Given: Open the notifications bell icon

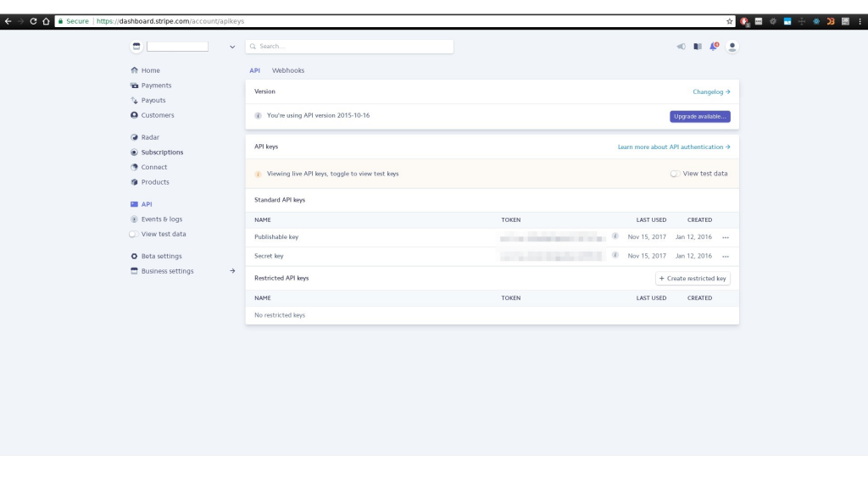Looking at the screenshot, I should (x=713, y=47).
